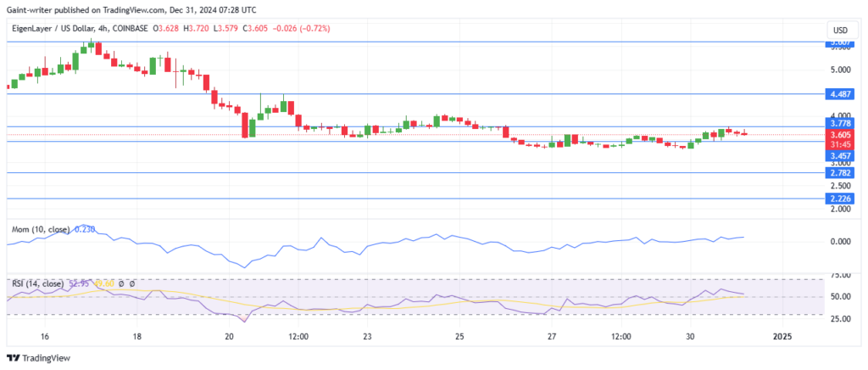Click the 0.000 momentum axis label
Image resolution: width=868 pixels, height=370 pixels.
click(x=839, y=241)
